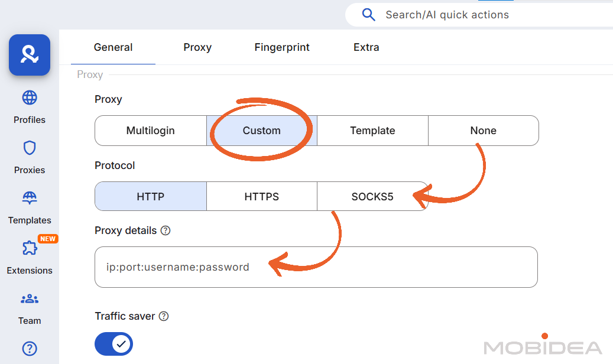The image size is (613, 364).
Task: Open the Team section
Action: coord(29,308)
